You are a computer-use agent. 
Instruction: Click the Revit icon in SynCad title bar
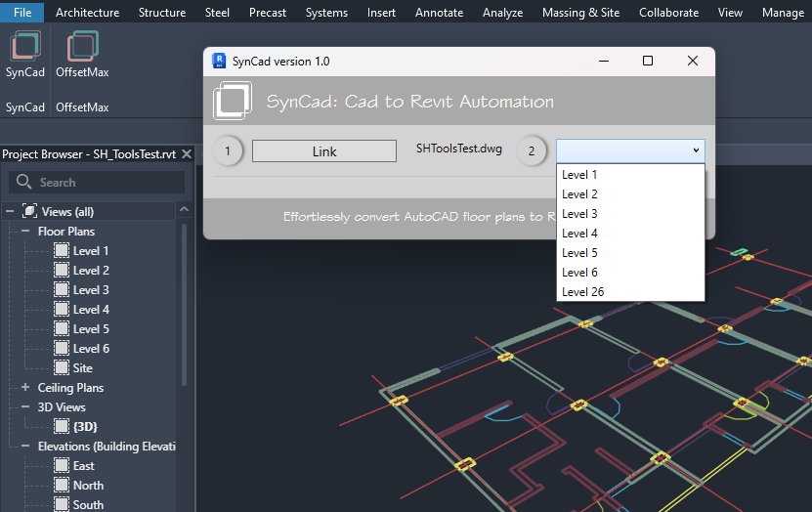pyautogui.click(x=219, y=62)
